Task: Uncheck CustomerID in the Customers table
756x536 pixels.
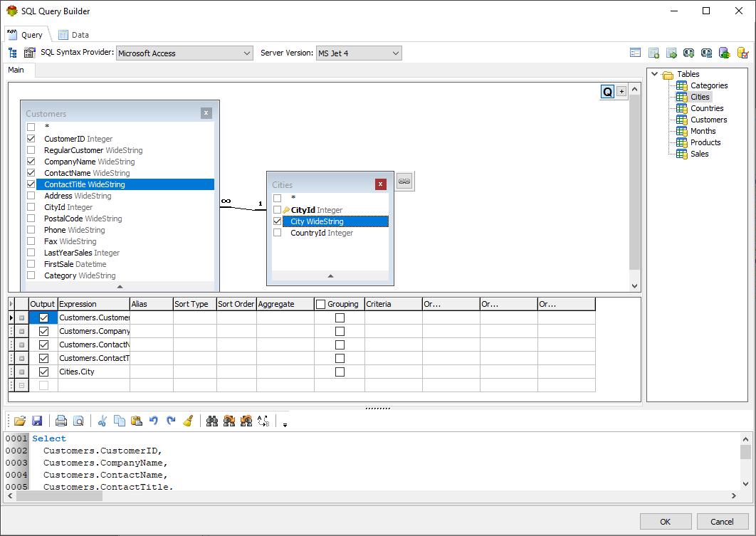Action: [x=31, y=138]
